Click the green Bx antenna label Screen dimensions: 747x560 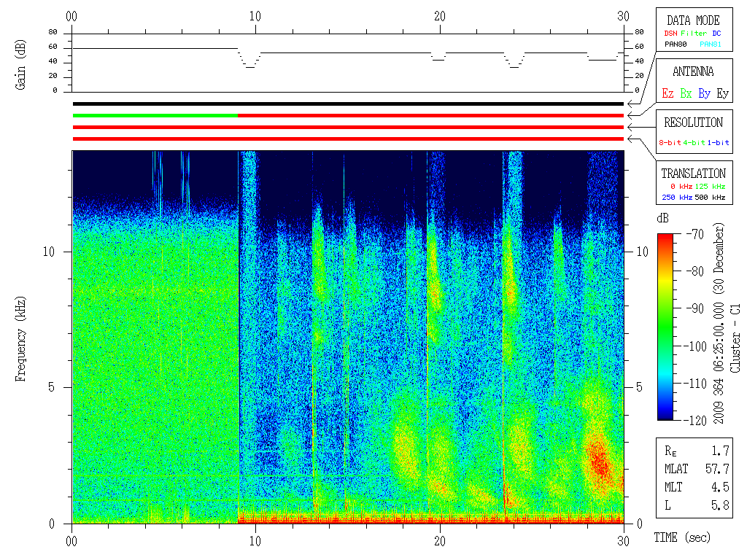[x=686, y=93]
